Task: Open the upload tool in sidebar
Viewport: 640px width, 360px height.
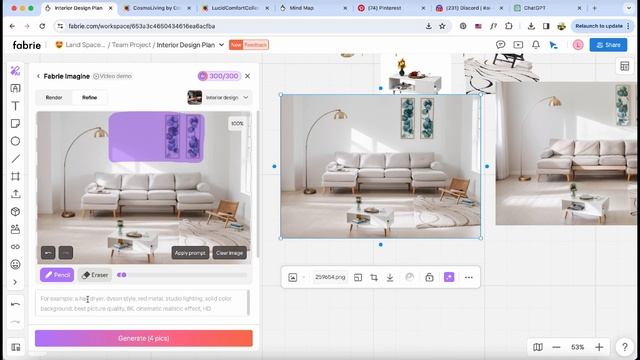Action: (16, 194)
